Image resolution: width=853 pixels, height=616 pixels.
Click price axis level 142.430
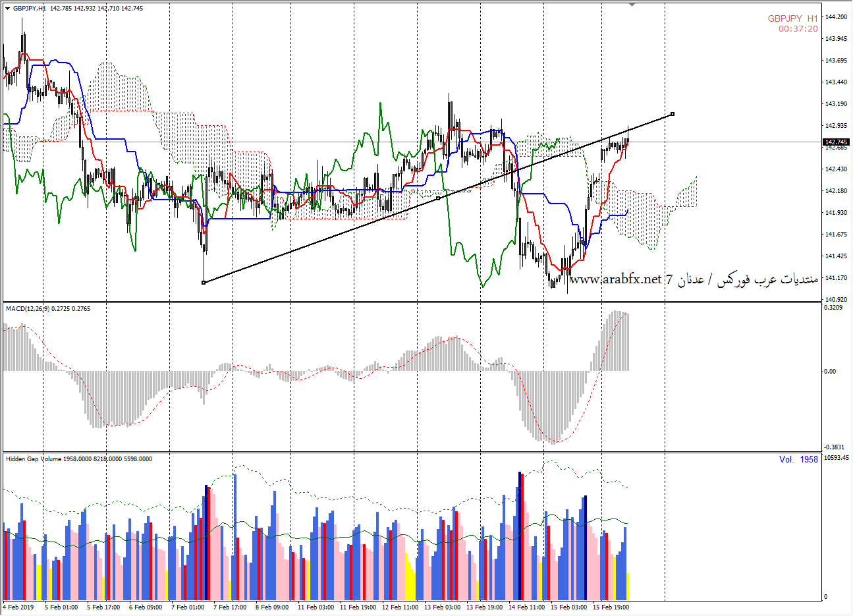837,169
